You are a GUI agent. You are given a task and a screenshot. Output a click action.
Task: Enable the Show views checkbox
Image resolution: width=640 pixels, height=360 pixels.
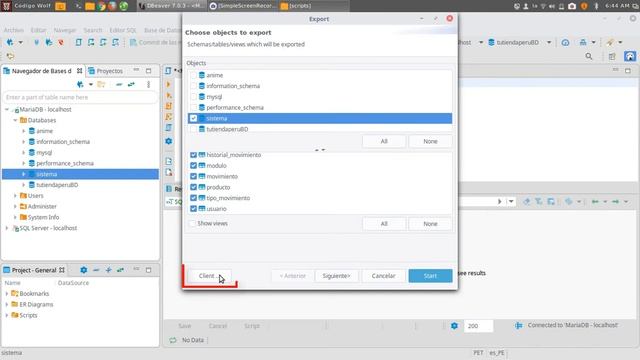point(192,224)
